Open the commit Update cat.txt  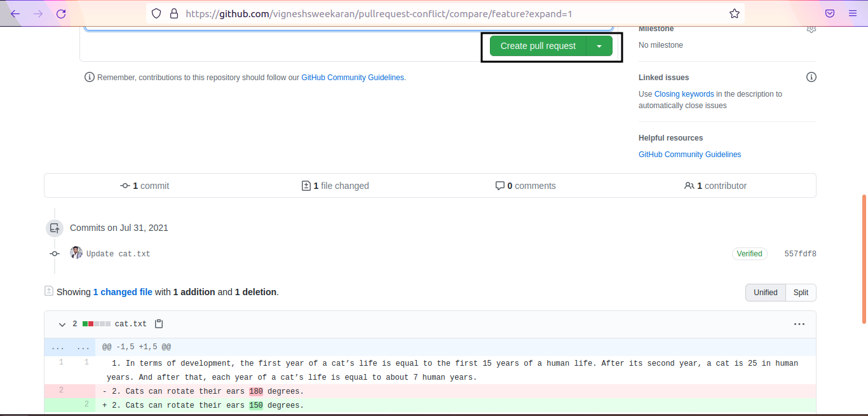click(x=118, y=253)
